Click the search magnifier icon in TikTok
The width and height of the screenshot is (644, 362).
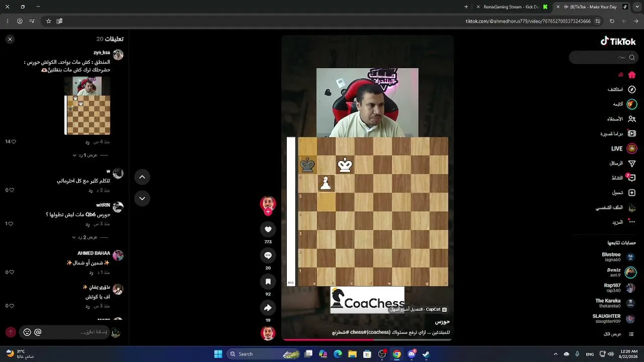632,57
